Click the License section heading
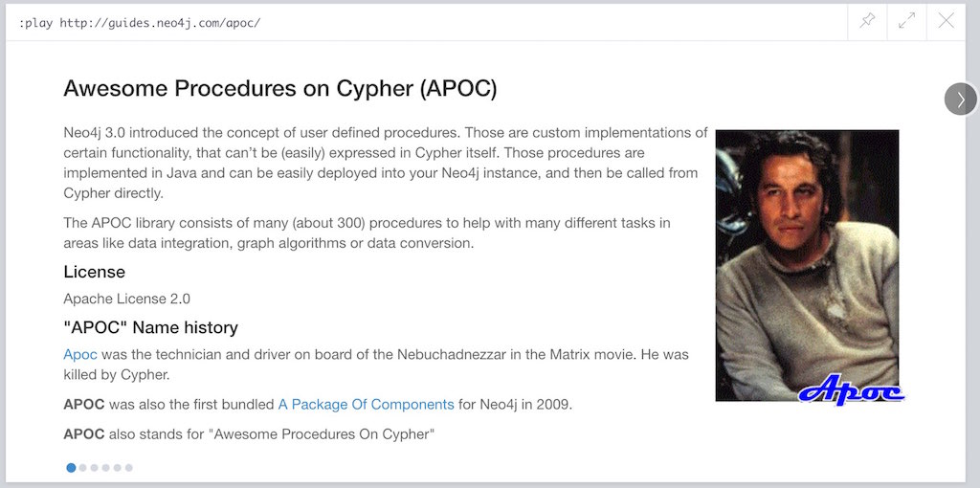The image size is (980, 488). [x=95, y=272]
